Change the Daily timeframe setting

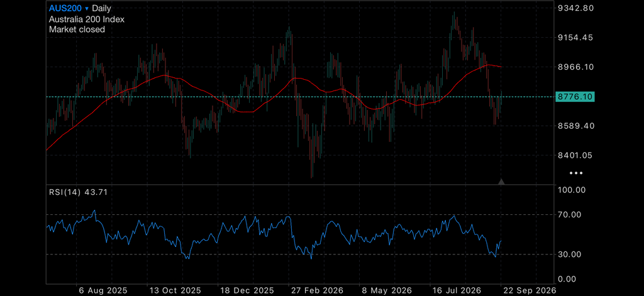pyautogui.click(x=101, y=8)
